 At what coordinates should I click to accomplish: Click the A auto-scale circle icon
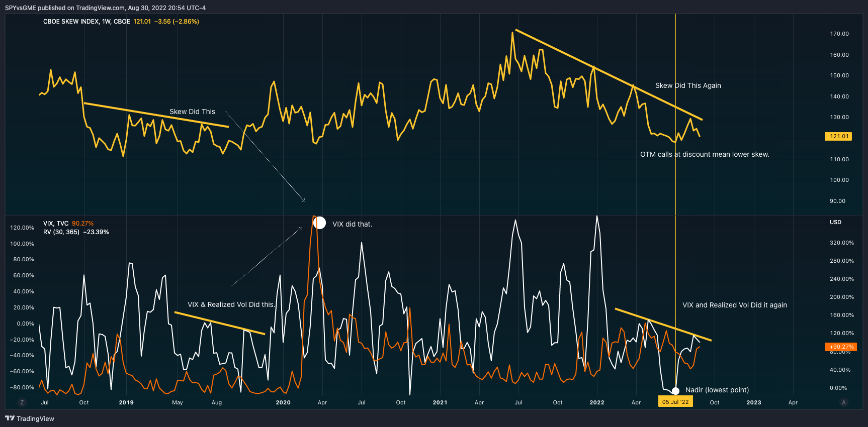844,402
